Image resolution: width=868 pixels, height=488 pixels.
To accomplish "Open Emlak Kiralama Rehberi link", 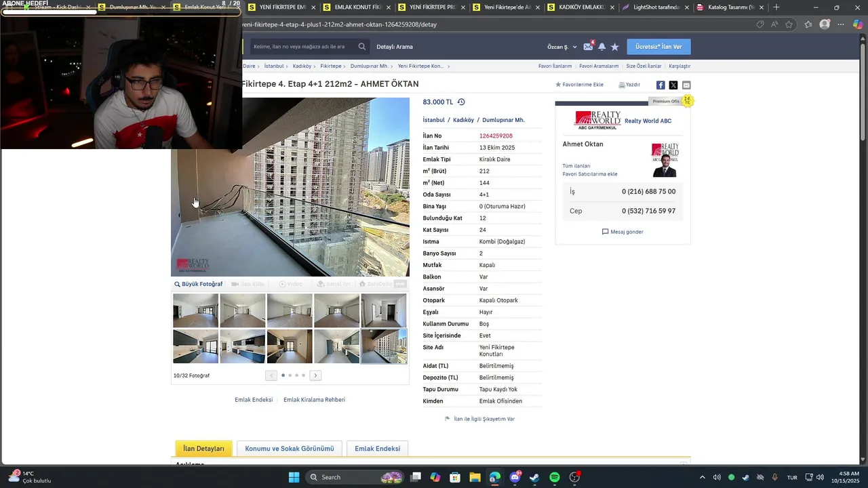I will pyautogui.click(x=314, y=400).
